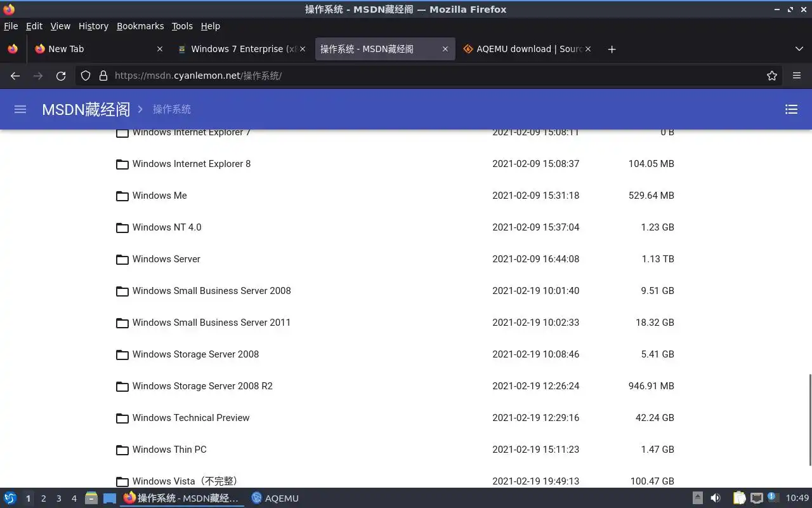Open the View menu
Viewport: 812px width, 508px height.
tap(60, 26)
